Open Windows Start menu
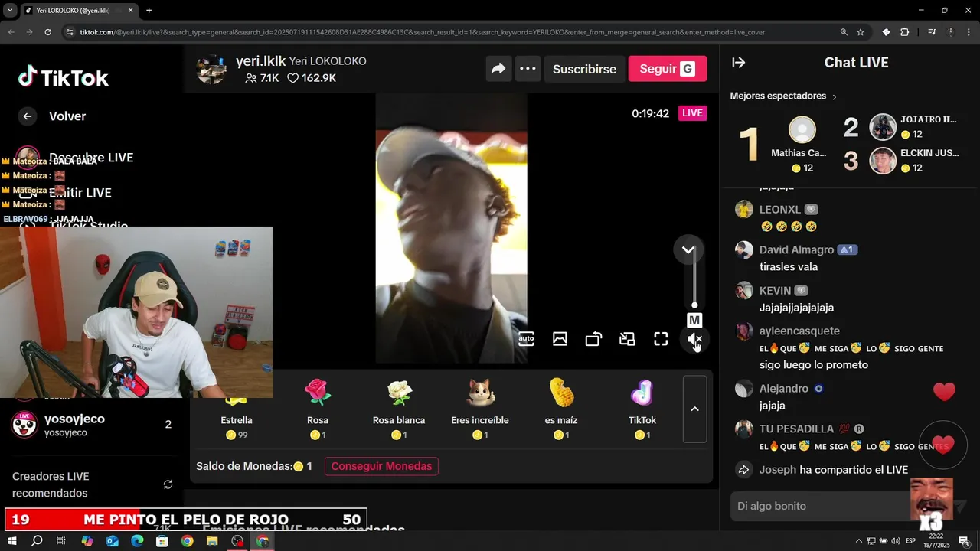980x551 pixels. coord(11,541)
